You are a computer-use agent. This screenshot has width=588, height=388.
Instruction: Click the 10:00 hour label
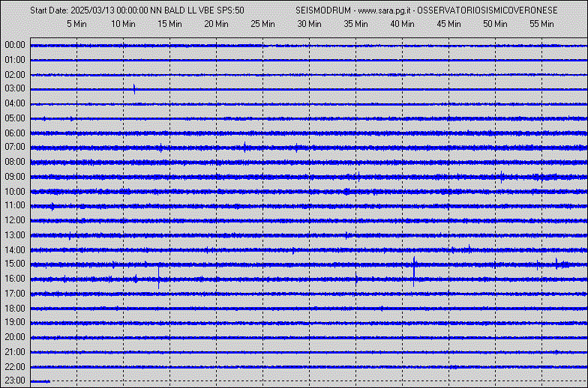click(15, 192)
